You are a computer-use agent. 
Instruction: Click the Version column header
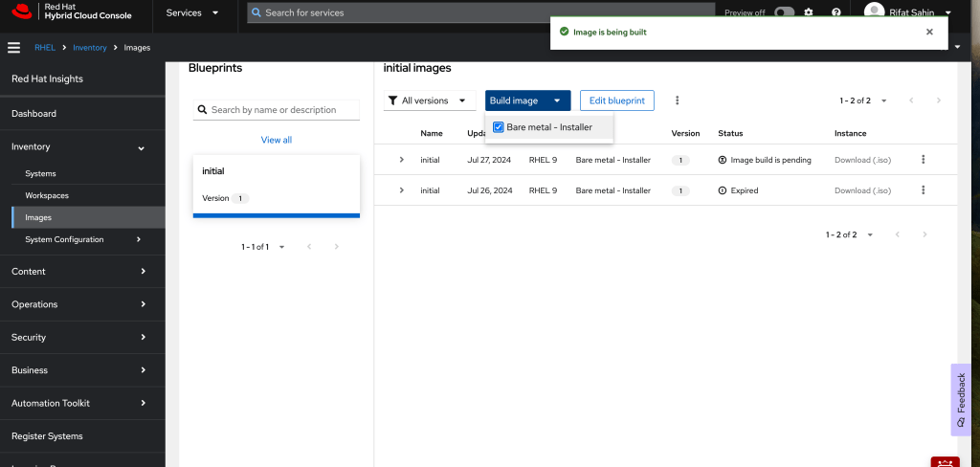[x=685, y=134]
